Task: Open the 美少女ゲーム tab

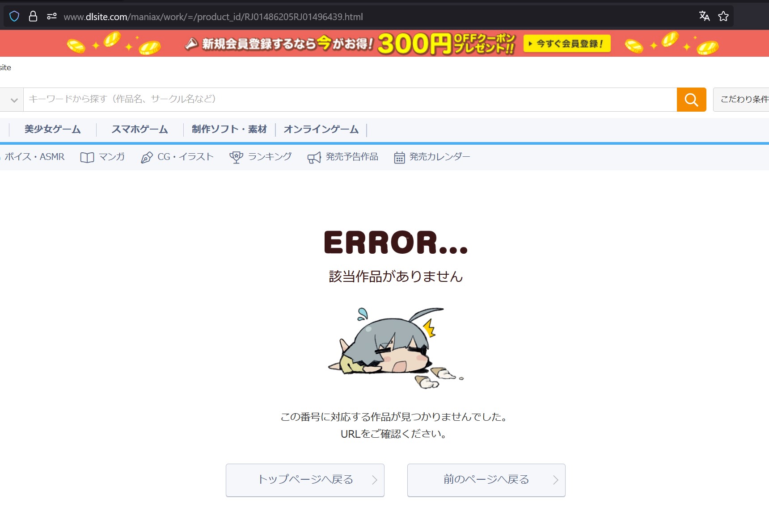Action: click(x=52, y=130)
